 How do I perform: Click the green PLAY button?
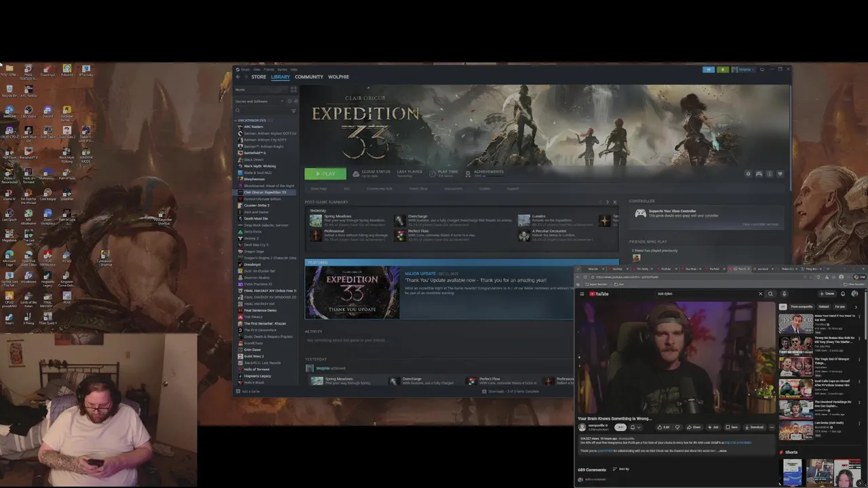pos(325,174)
